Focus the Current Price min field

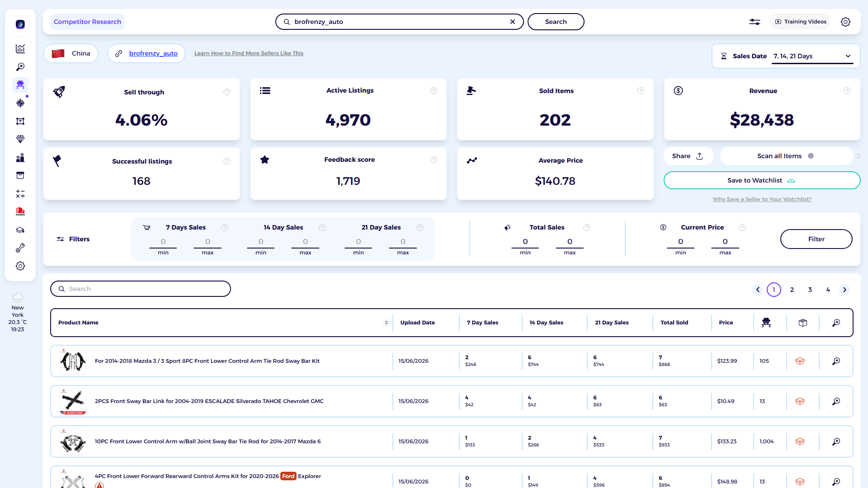(x=680, y=242)
